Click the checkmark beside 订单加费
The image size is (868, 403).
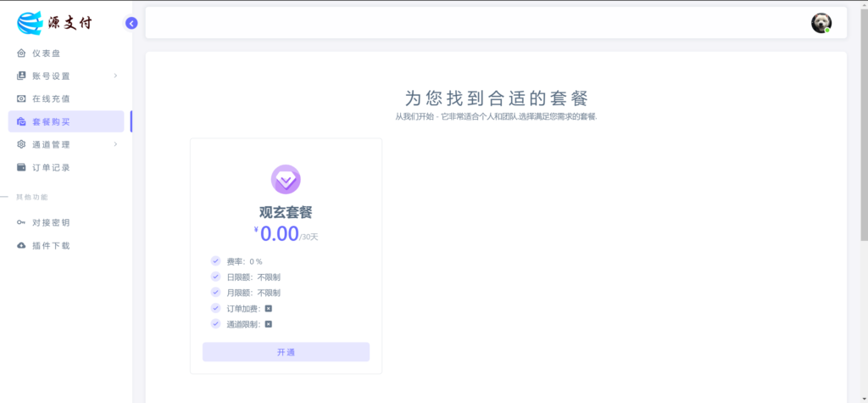[215, 308]
